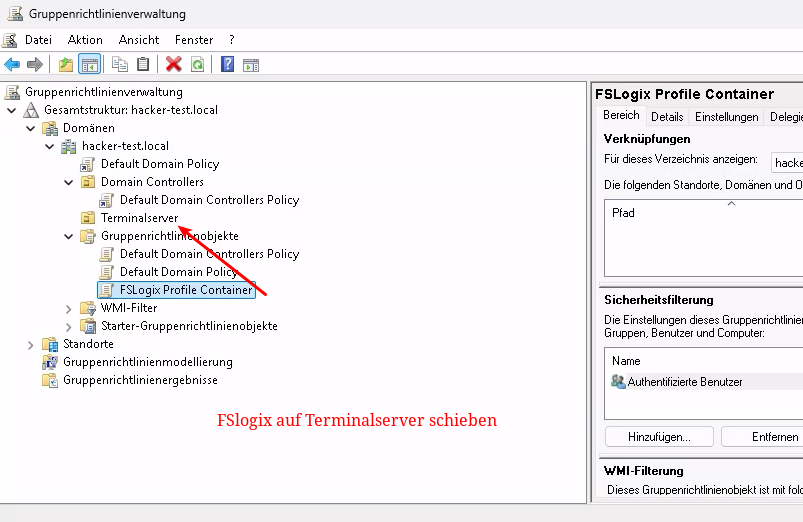Switch to the Einstellungen tab
The image size is (803, 522).
point(727,117)
